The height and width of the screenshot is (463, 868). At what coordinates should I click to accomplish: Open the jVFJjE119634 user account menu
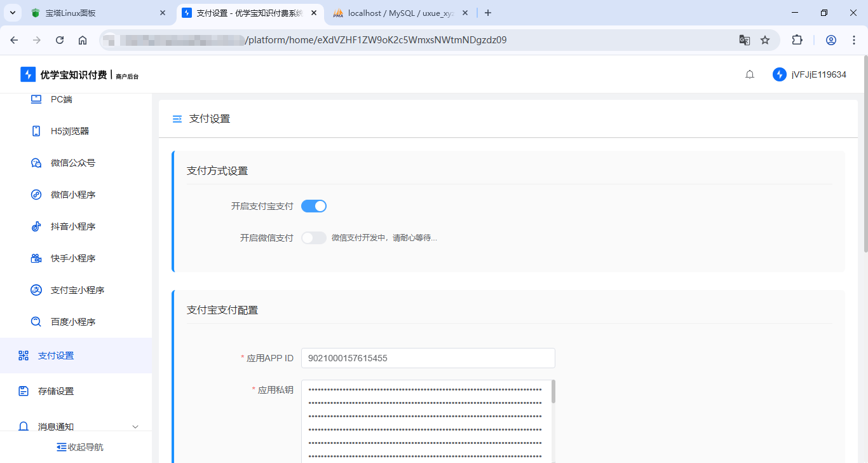(x=810, y=74)
